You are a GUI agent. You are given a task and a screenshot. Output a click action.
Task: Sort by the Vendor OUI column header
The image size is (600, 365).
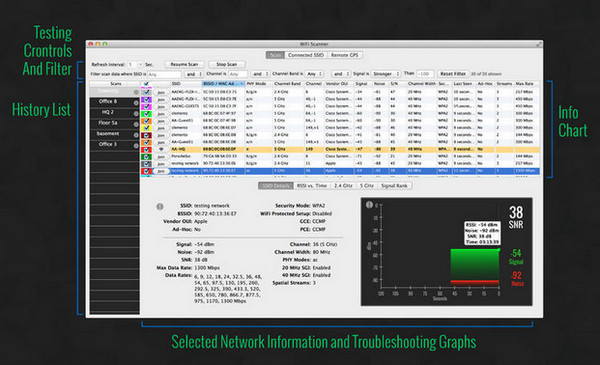click(338, 84)
